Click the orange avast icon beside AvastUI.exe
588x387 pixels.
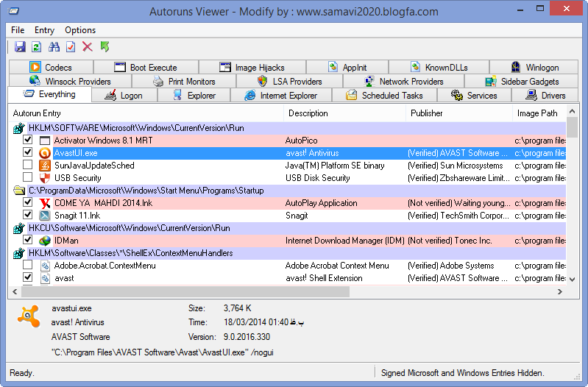(44, 153)
